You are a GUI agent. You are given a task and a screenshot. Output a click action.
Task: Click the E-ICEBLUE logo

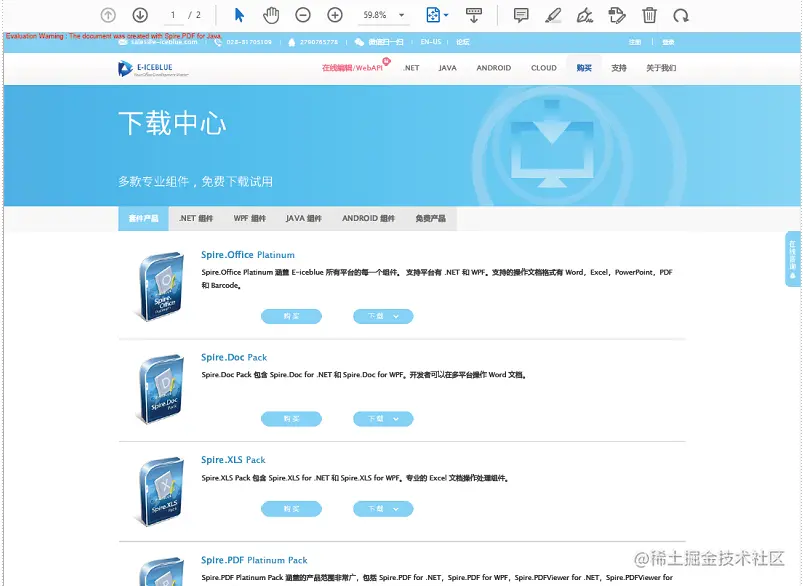[153, 69]
